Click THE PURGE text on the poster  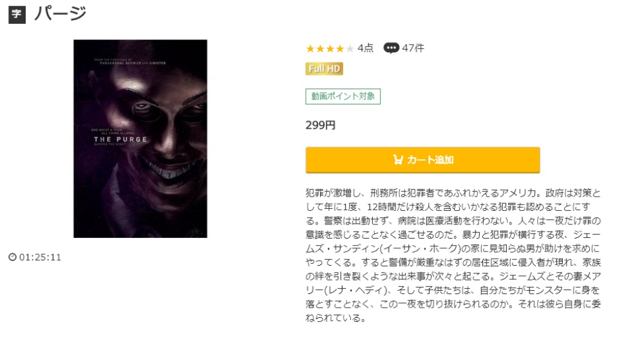120,139
